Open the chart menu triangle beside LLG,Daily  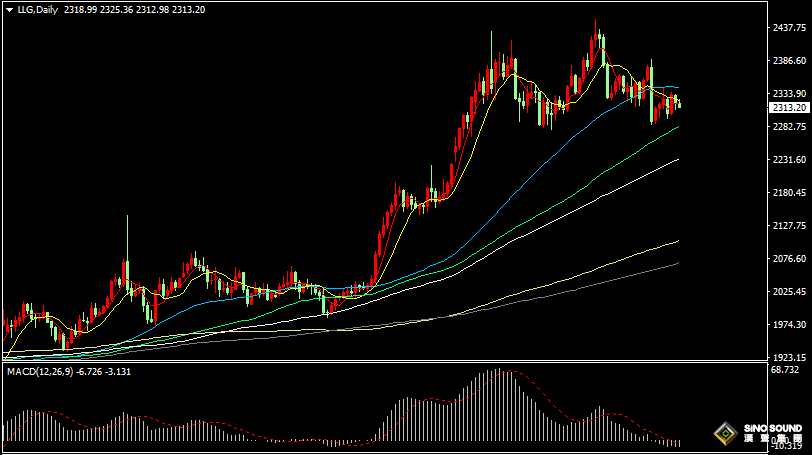point(9,9)
